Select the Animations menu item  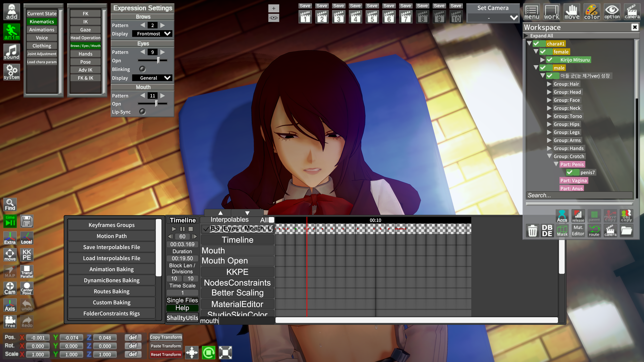[42, 30]
